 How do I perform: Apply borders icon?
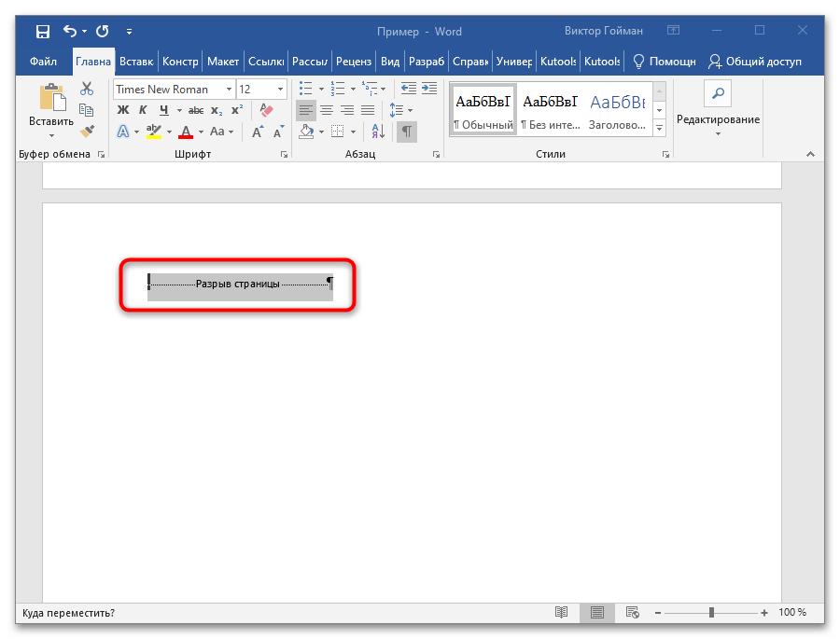point(338,132)
